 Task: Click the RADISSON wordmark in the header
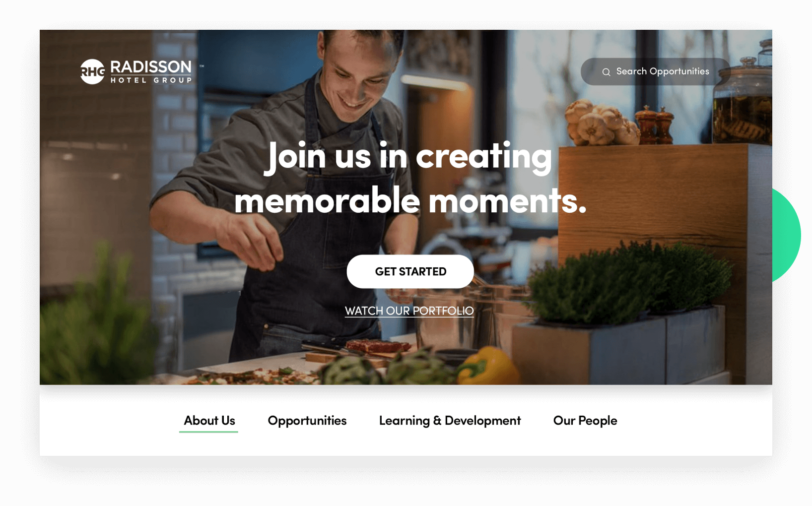click(151, 67)
